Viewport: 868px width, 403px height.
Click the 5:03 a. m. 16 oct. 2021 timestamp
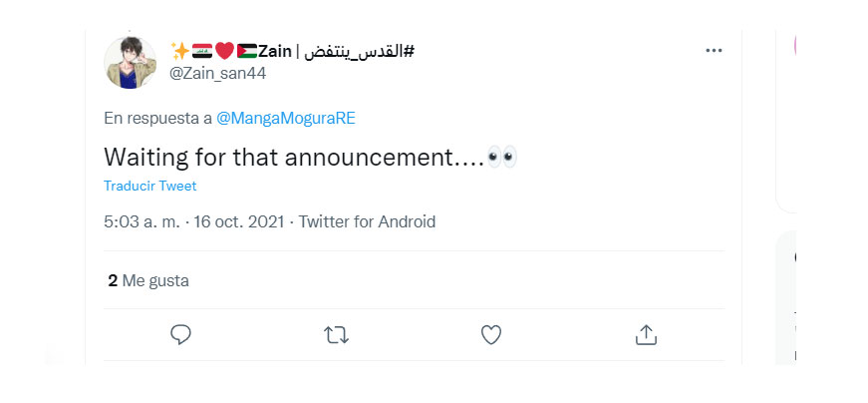pyautogui.click(x=193, y=221)
